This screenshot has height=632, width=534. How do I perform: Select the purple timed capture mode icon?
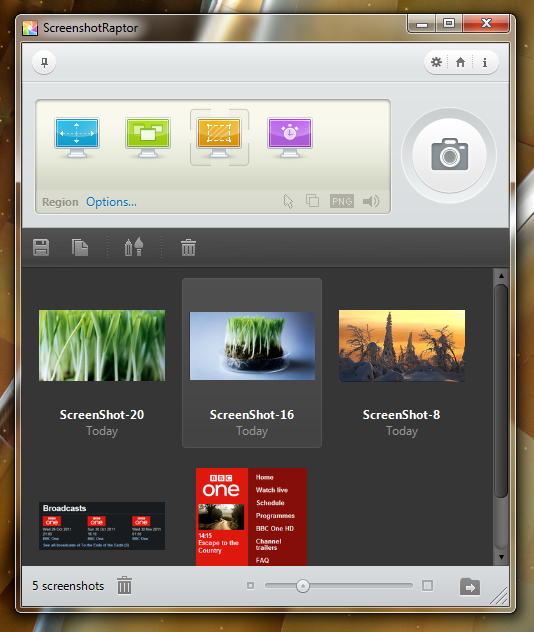tap(290, 137)
